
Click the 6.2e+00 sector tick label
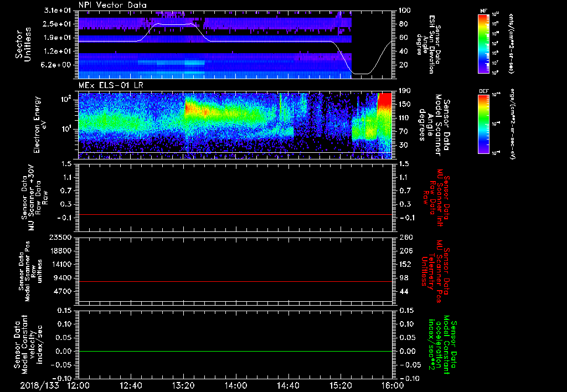pos(57,65)
